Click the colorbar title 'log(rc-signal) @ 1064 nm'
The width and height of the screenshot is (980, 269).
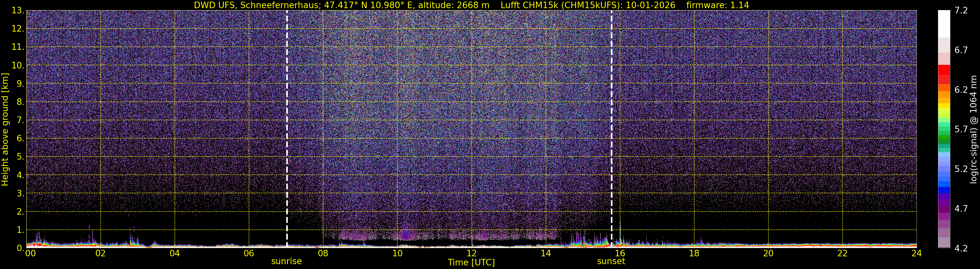973,129
